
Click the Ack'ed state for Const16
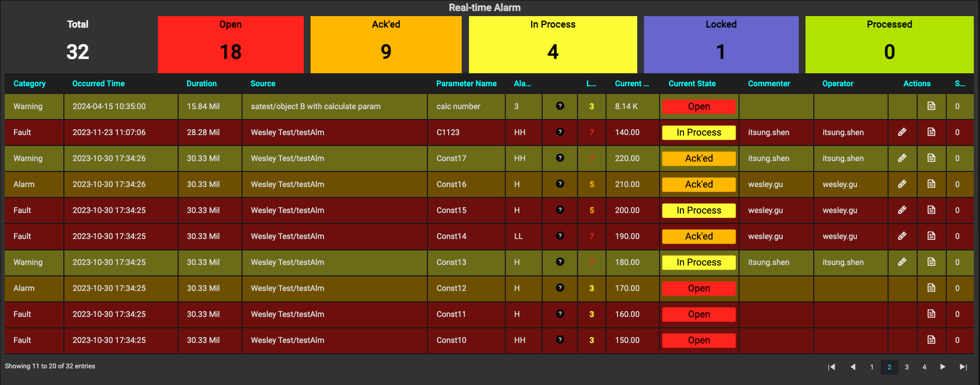(699, 184)
